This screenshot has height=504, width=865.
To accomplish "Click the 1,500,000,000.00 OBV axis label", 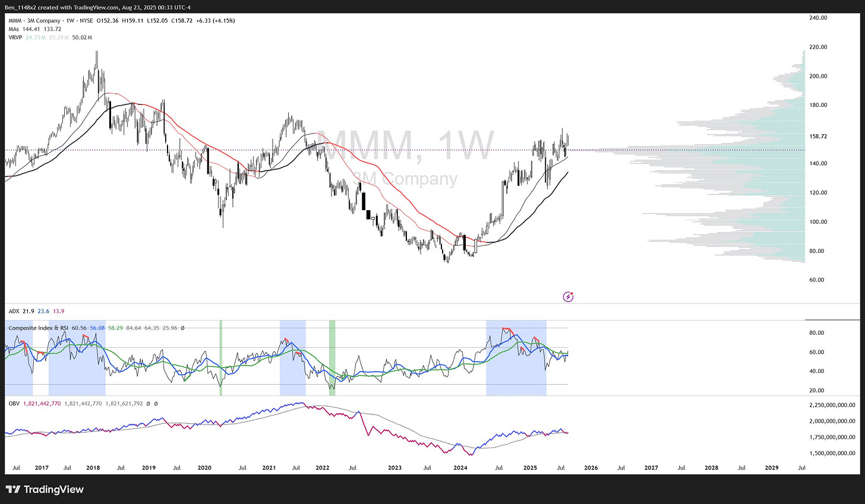I will [832, 453].
